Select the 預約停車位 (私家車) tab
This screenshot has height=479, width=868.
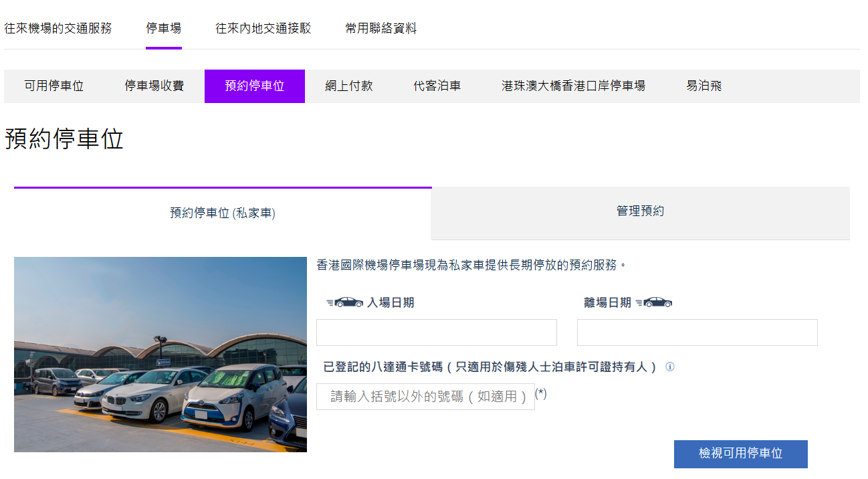(223, 213)
